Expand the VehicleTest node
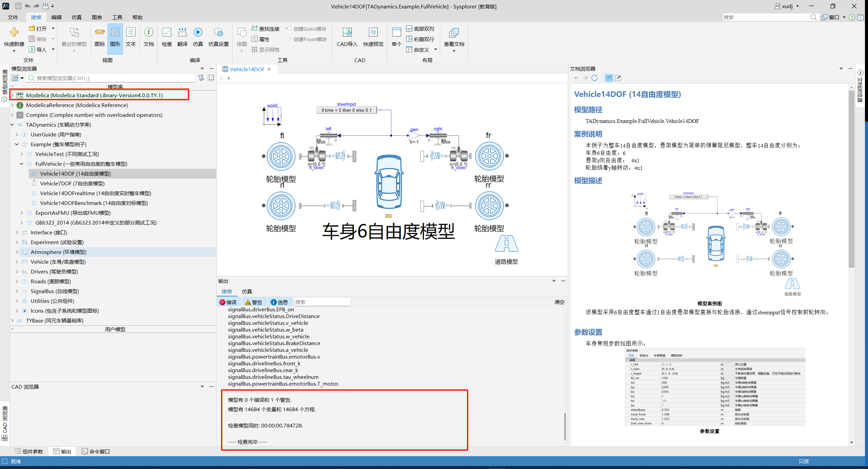 coord(22,154)
